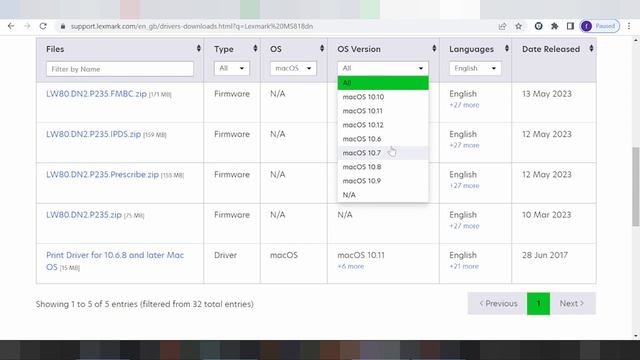640x360 pixels.
Task: Select macOS 10.11 option
Action: [x=383, y=111]
